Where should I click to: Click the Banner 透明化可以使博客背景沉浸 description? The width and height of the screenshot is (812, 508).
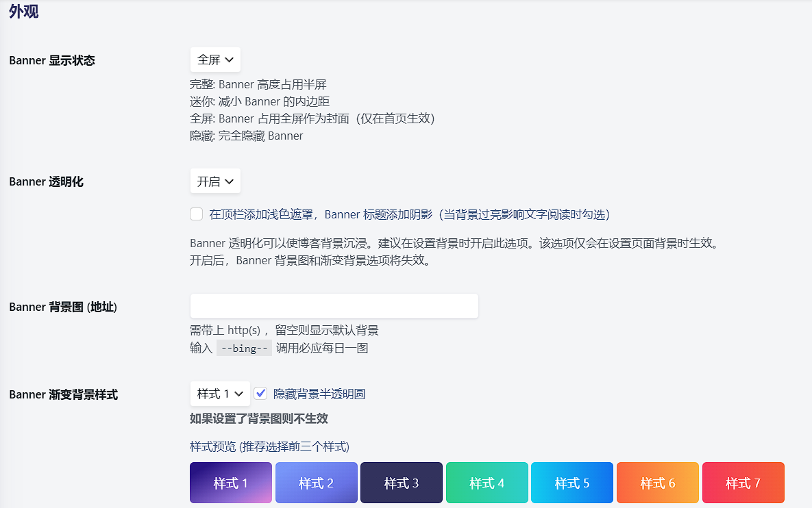[x=455, y=243]
